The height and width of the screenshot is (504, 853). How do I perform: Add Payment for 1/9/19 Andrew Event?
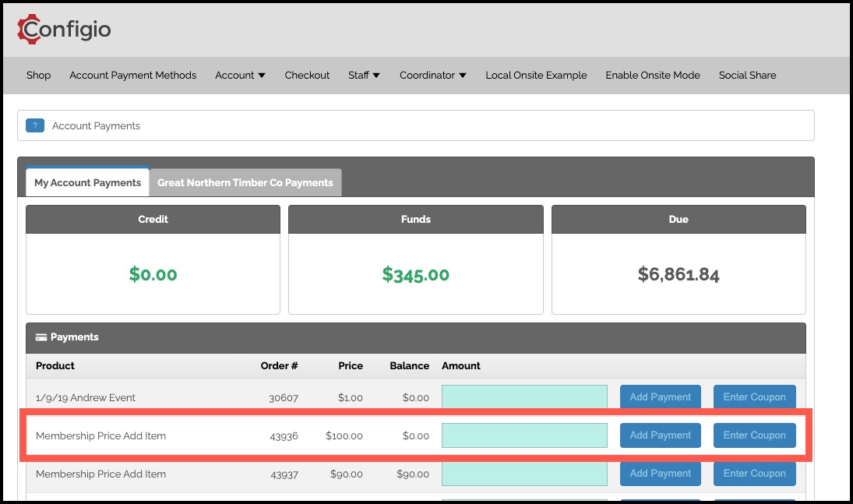click(x=661, y=397)
